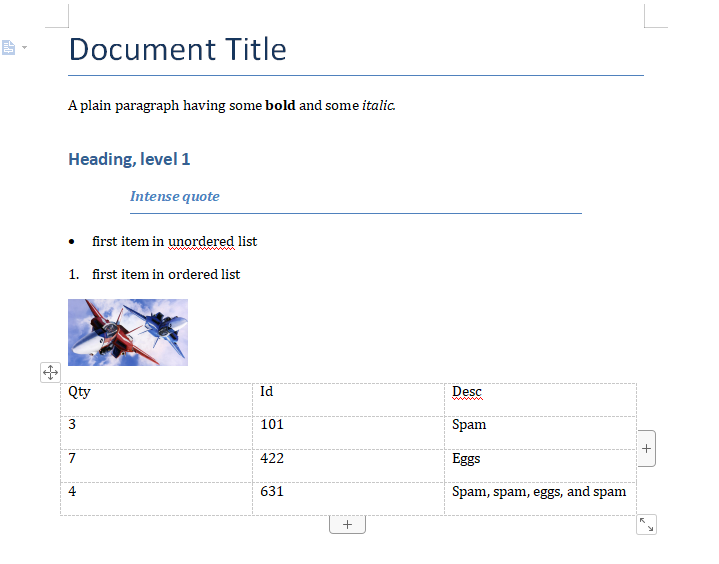719x564 pixels.
Task: Click the table resize handle at bottom corner
Action: 646,524
